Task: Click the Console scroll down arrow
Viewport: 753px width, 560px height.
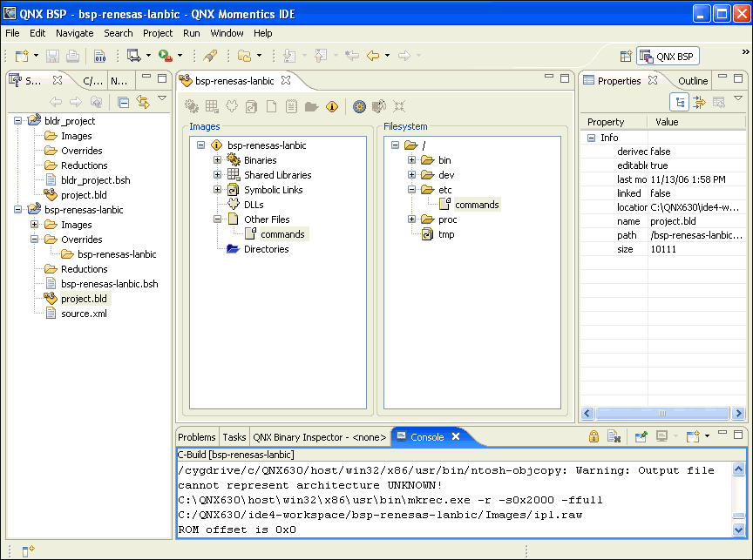Action: coord(739,529)
